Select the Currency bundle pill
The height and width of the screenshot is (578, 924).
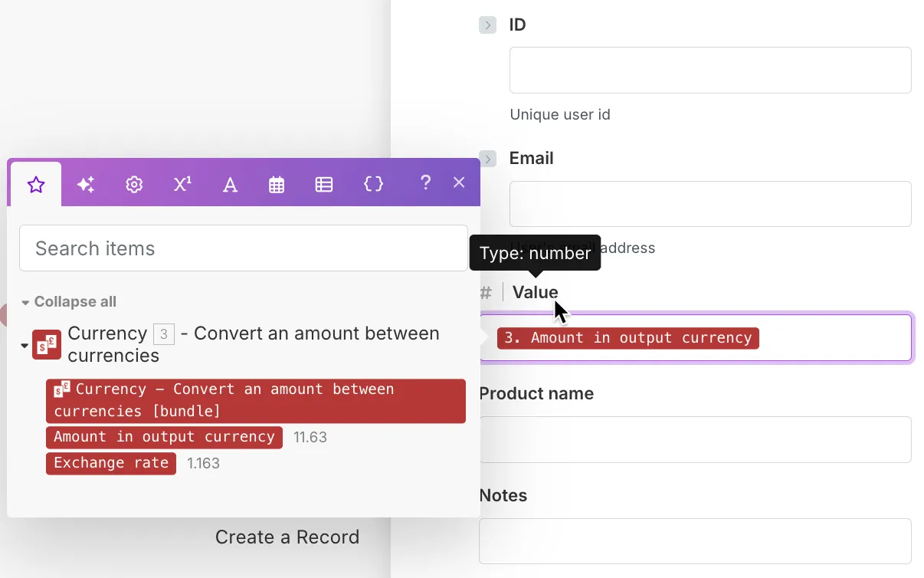256,400
